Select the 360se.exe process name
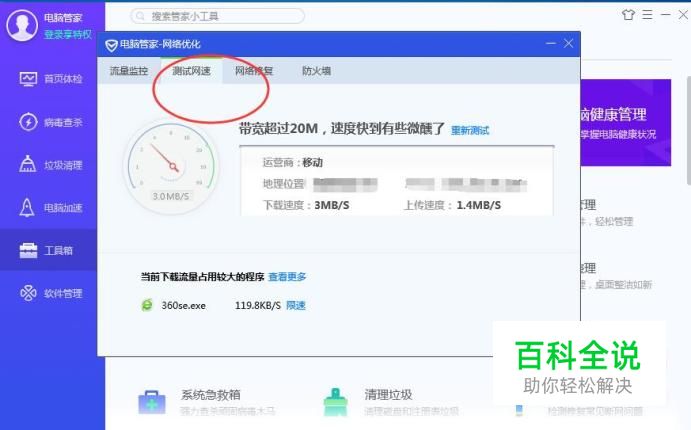691x430 pixels. point(183,305)
